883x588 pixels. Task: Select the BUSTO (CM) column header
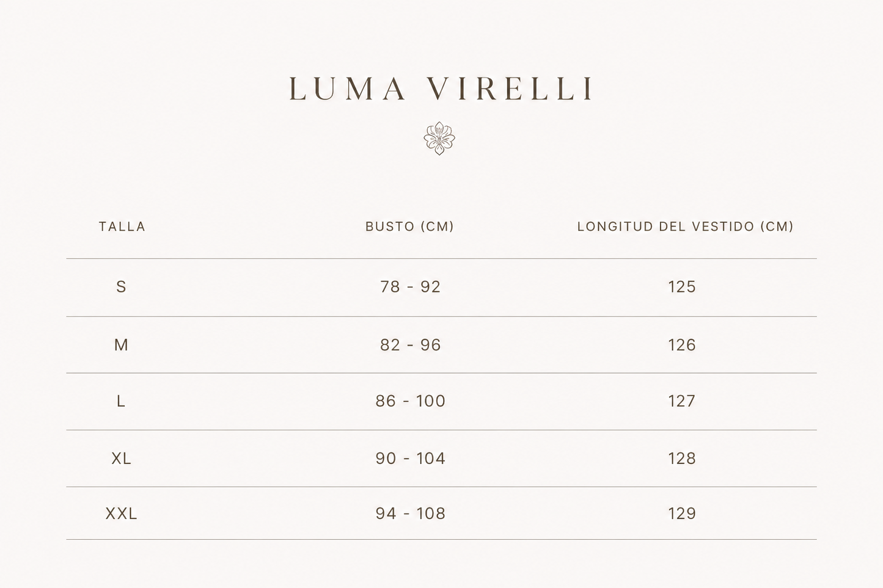[x=410, y=227]
